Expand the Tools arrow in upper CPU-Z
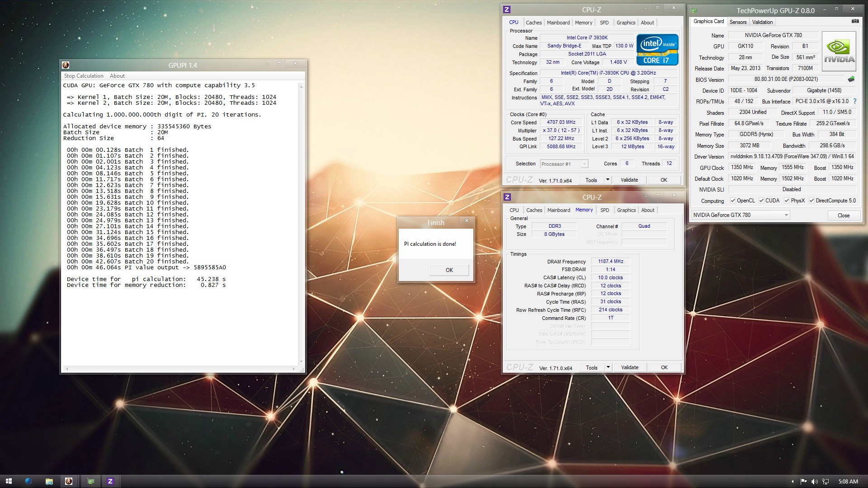The width and height of the screenshot is (868, 488). (608, 180)
